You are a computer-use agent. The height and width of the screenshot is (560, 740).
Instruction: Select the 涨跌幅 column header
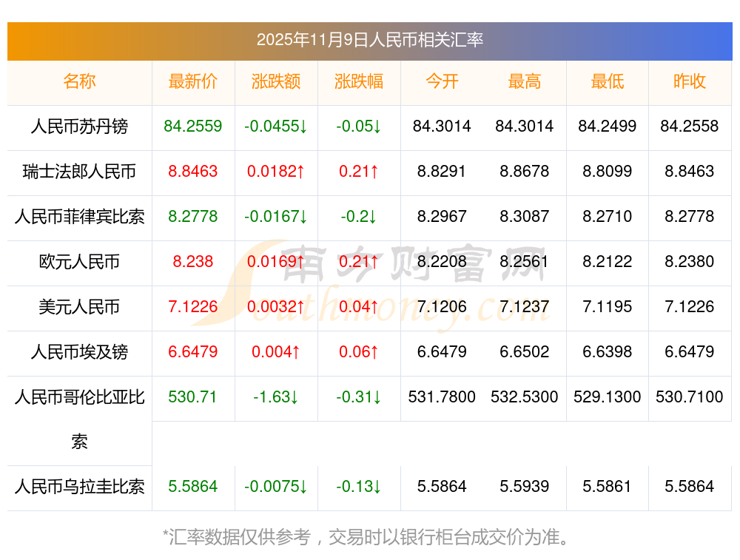point(359,81)
